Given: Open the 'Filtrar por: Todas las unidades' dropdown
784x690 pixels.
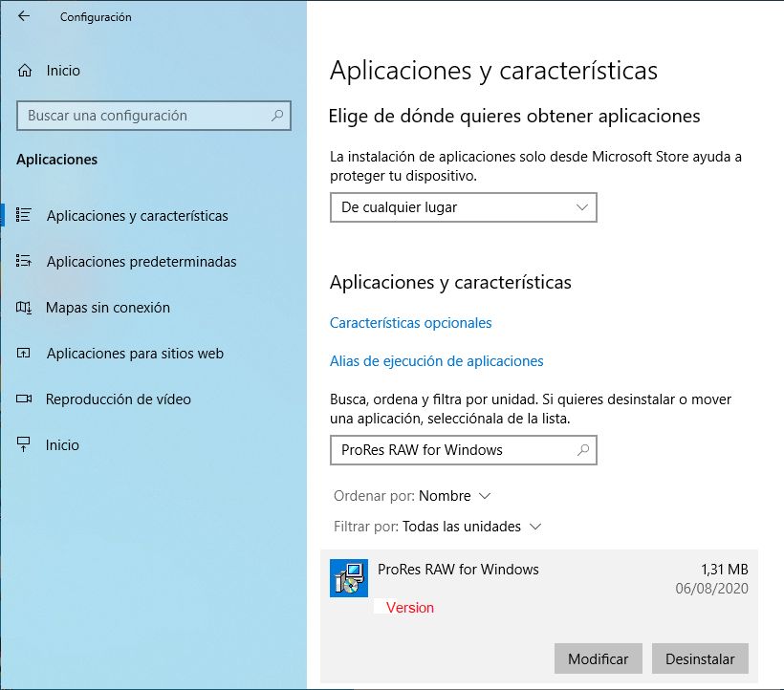Looking at the screenshot, I should click(x=438, y=527).
